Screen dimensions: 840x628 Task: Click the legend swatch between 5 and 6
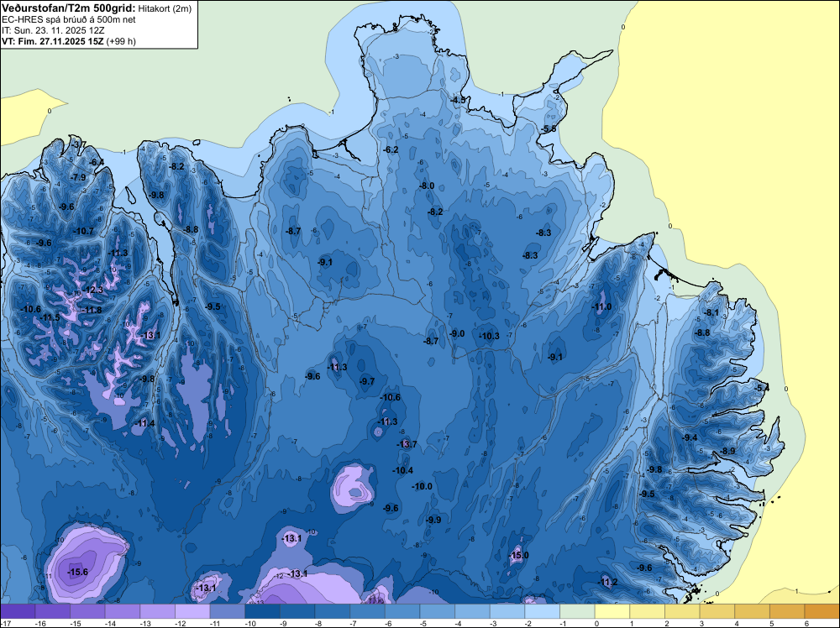click(788, 611)
